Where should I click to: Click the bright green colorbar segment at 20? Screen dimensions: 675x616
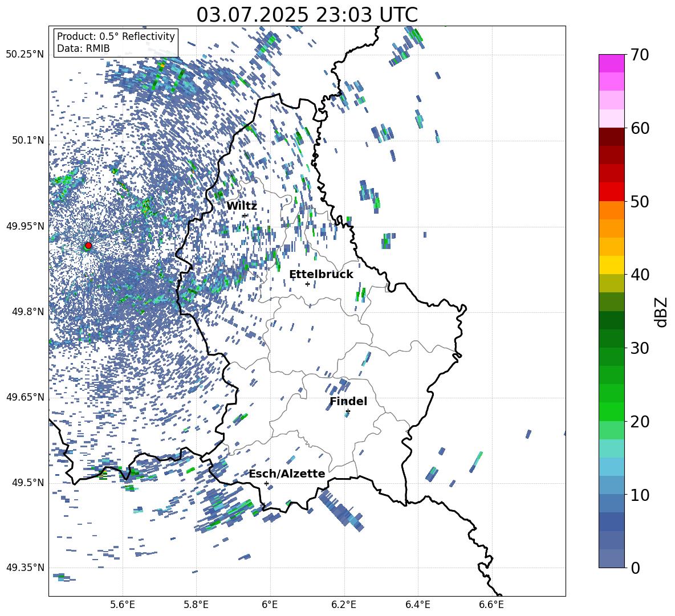click(612, 411)
